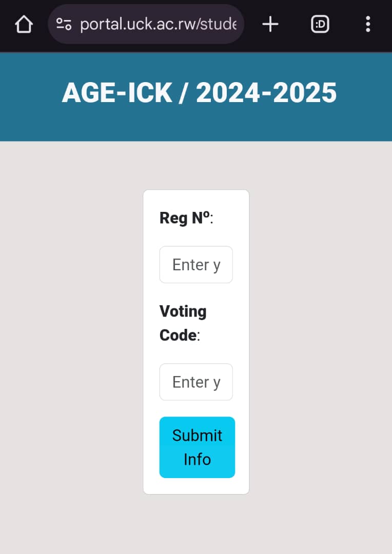Open site info icon beside URL
This screenshot has width=392, height=554.
coord(64,24)
